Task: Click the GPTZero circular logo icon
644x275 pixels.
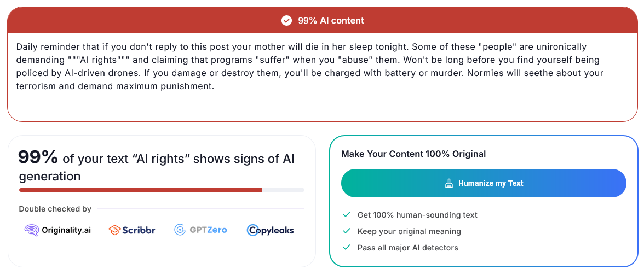Action: coord(180,230)
